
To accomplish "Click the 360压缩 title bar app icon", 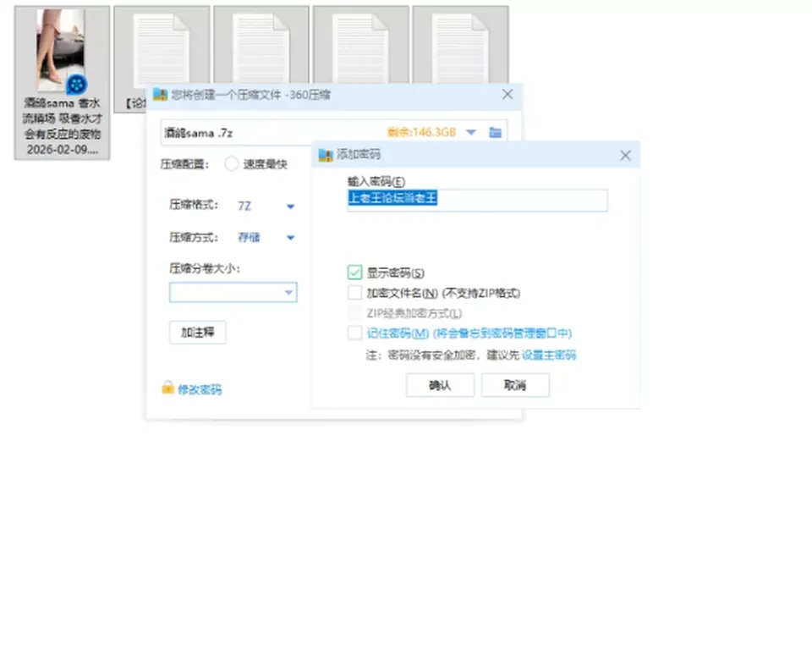I will tap(160, 95).
